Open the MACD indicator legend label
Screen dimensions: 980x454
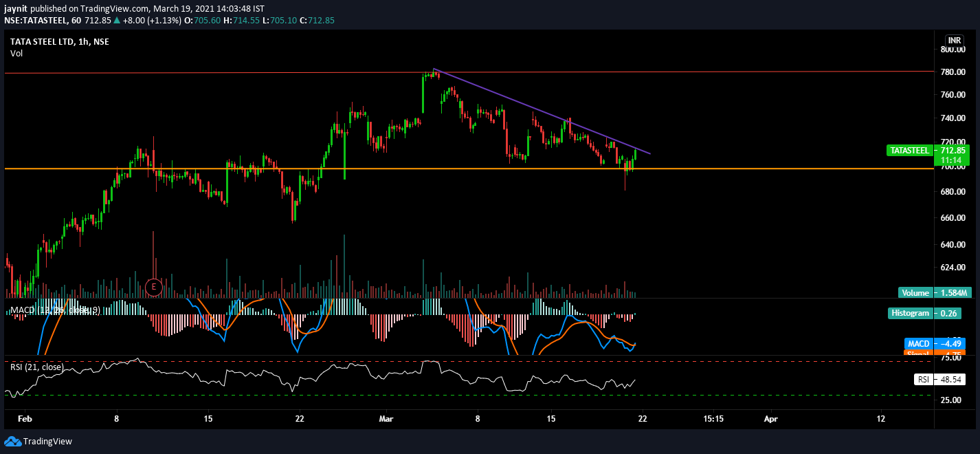(55, 310)
